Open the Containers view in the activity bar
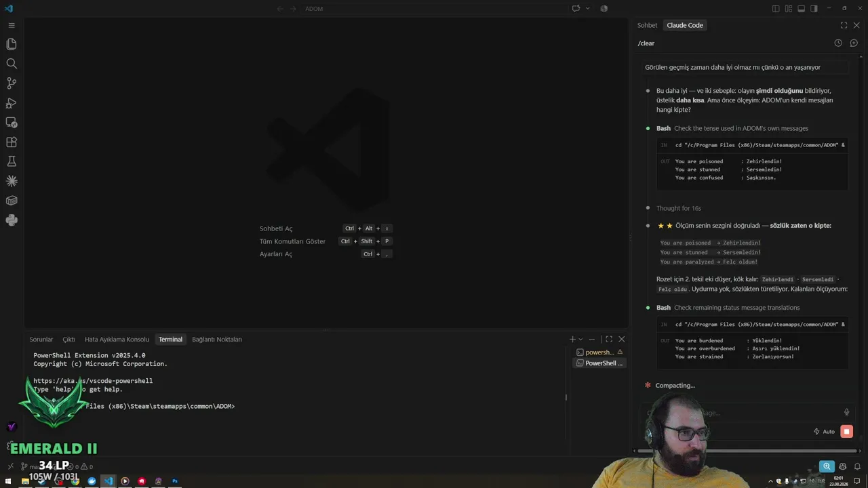 12,201
